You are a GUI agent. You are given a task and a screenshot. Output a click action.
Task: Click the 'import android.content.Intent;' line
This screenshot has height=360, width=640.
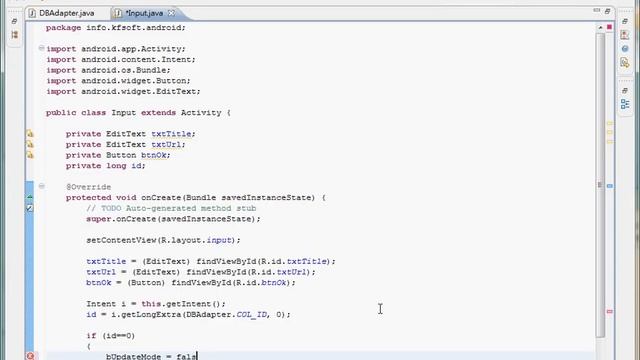click(120, 60)
